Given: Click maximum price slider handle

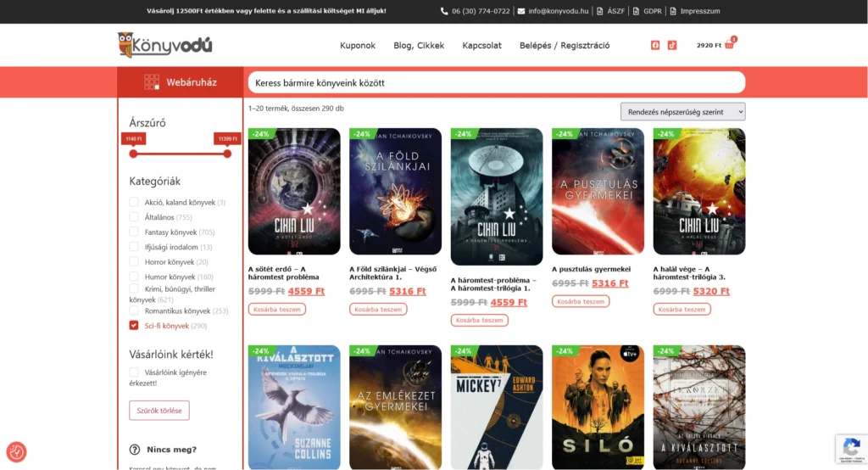Looking at the screenshot, I should click(x=227, y=154).
